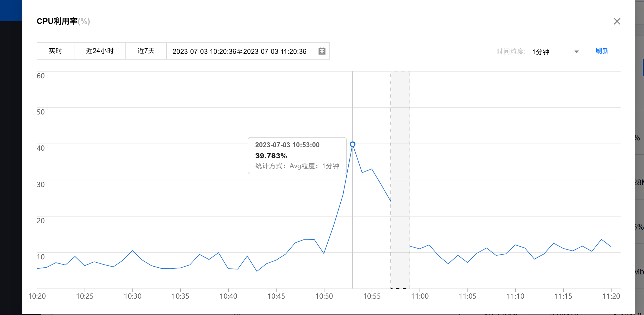644x315 pixels.
Task: Switch to 近24小时 time range
Action: [100, 51]
